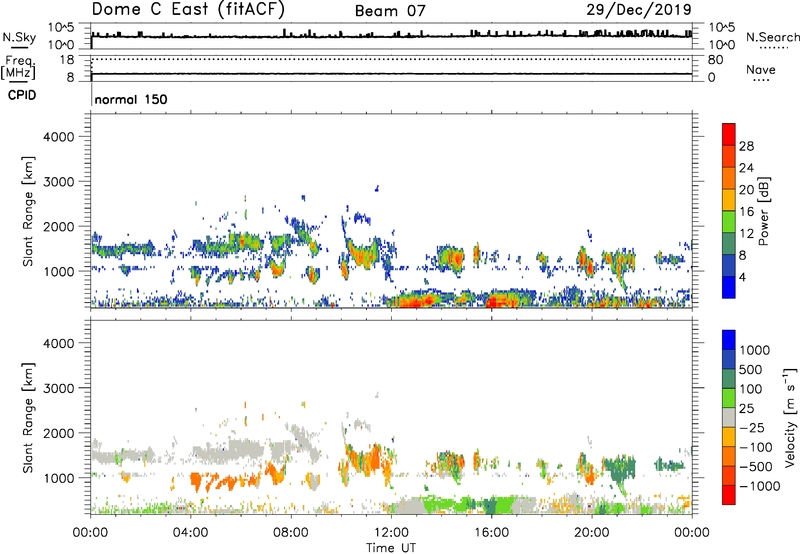
Task: Pick the red bottom segment of Velocity color bar
Action: coord(729,495)
